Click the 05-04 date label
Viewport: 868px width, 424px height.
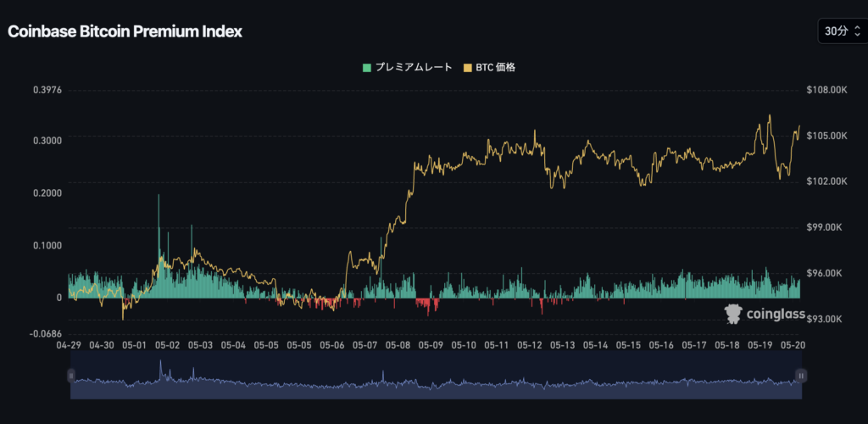[233, 345]
